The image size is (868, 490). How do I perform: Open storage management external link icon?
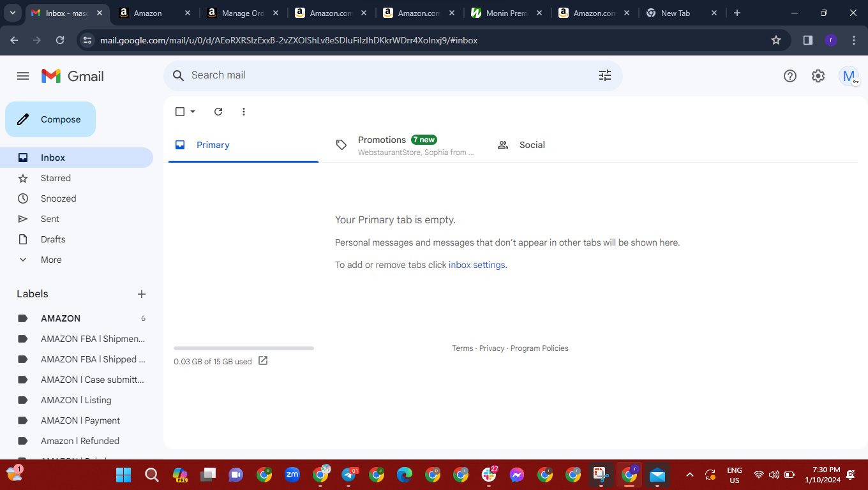point(263,361)
